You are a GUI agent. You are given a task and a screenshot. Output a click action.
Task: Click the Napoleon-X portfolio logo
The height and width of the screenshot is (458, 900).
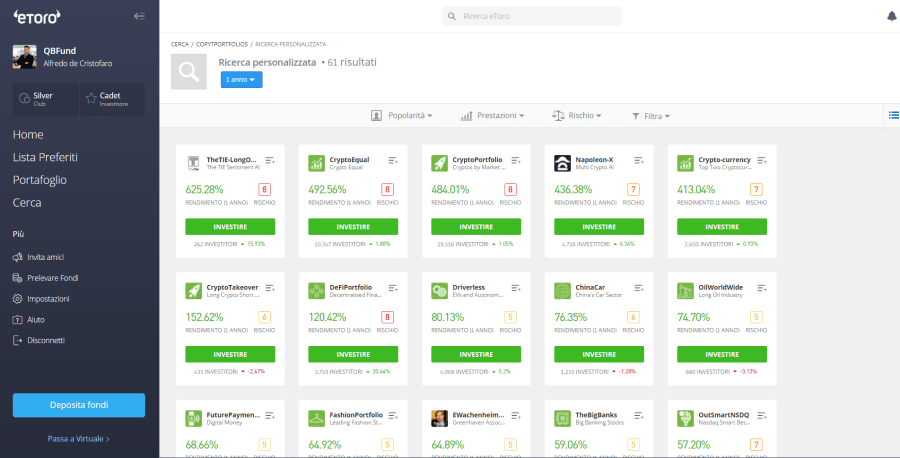(563, 163)
